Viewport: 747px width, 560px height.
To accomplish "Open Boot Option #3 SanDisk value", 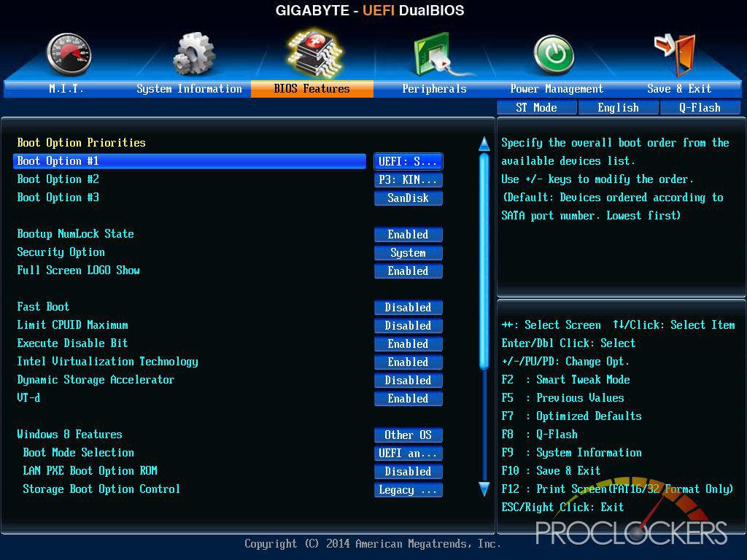I will click(x=409, y=198).
